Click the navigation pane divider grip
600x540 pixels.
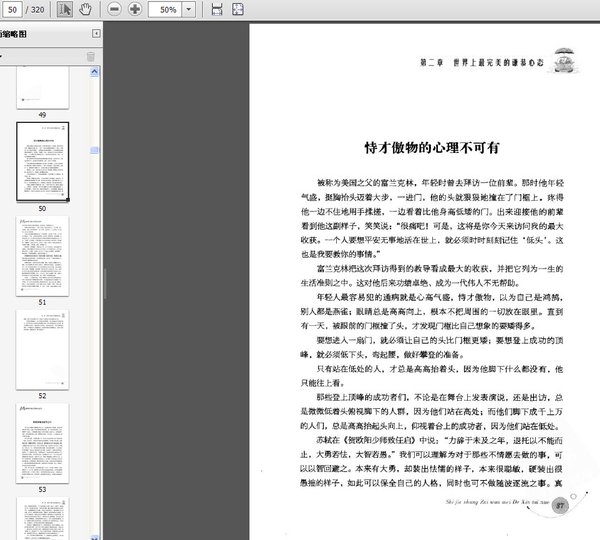pyautogui.click(x=105, y=283)
